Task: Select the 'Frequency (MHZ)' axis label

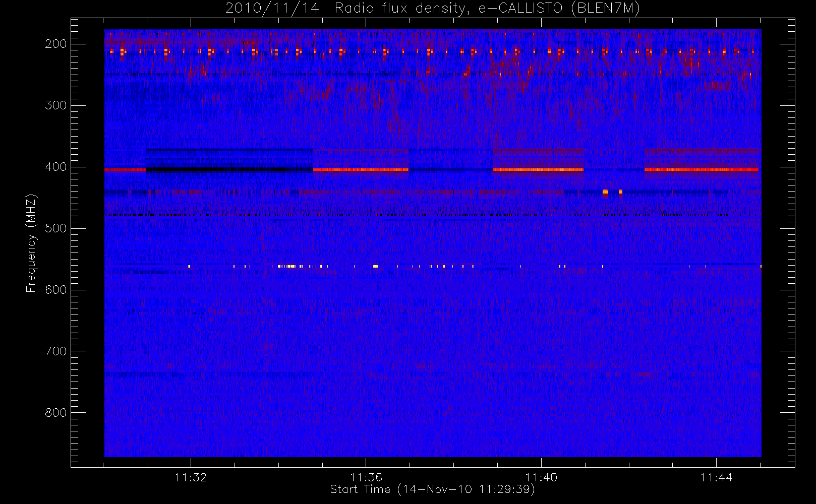Action: [31, 243]
